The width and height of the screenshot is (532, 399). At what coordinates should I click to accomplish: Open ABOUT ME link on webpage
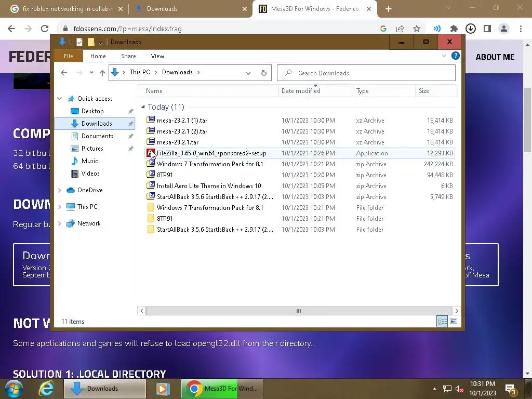coord(495,57)
